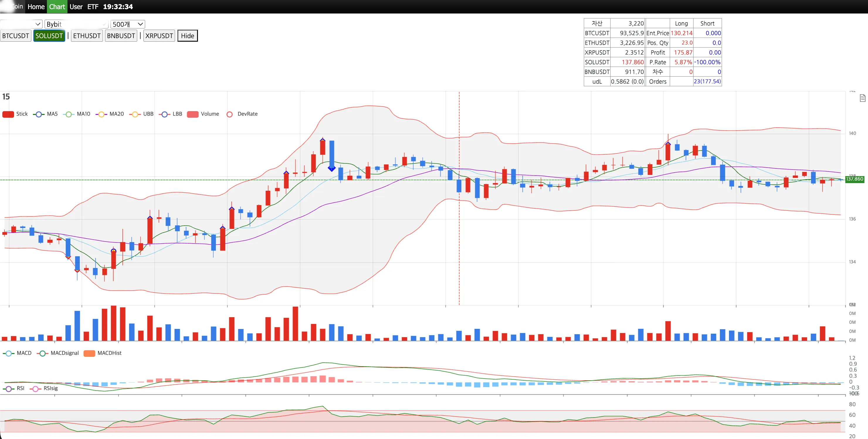This screenshot has width=868, height=439.
Task: Click the green 137.860 current price tag on the axis
Action: [x=854, y=179]
